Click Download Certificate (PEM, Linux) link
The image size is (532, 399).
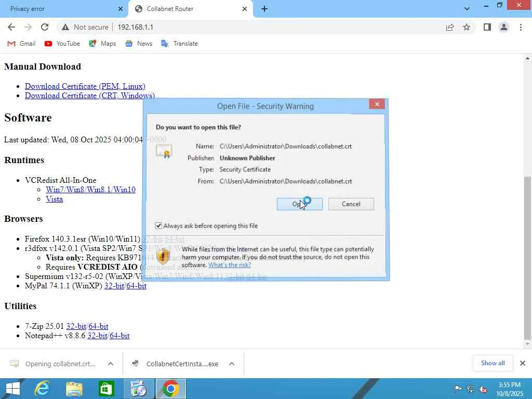(85, 86)
